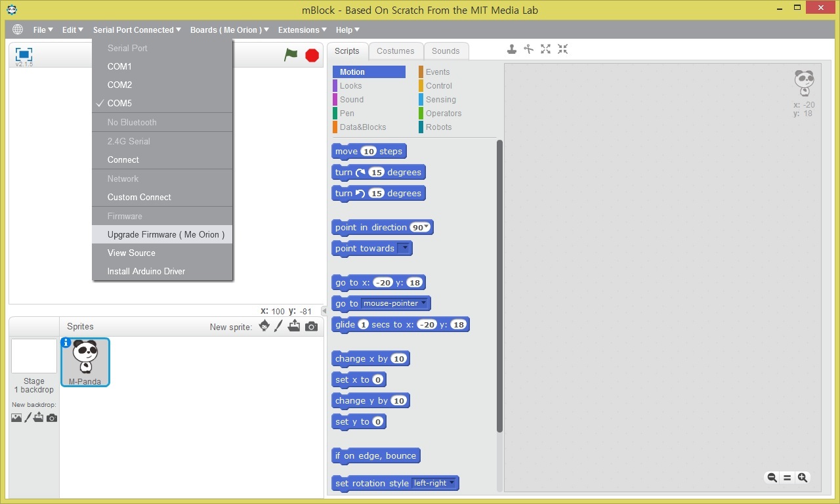Upload sprite from file icon

(294, 326)
